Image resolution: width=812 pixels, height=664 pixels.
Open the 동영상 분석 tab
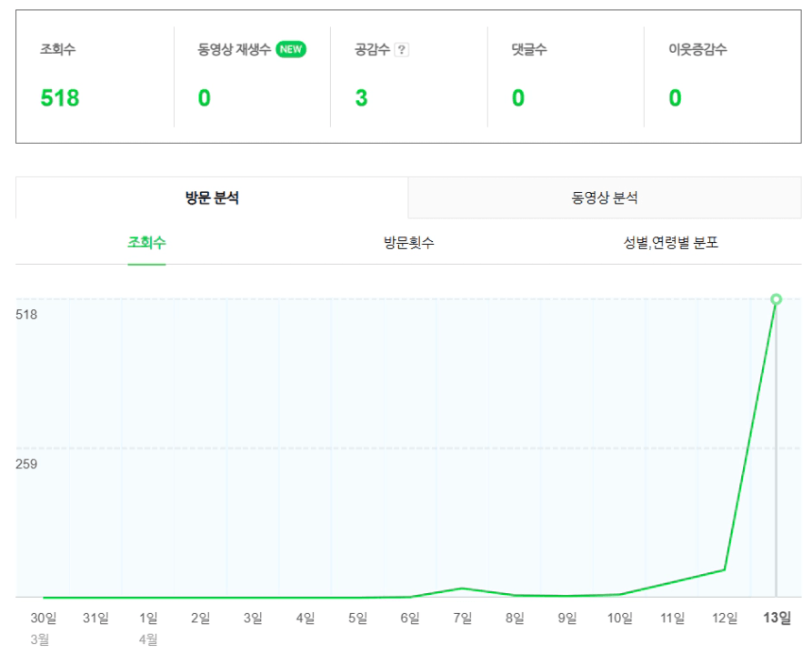pyautogui.click(x=605, y=197)
